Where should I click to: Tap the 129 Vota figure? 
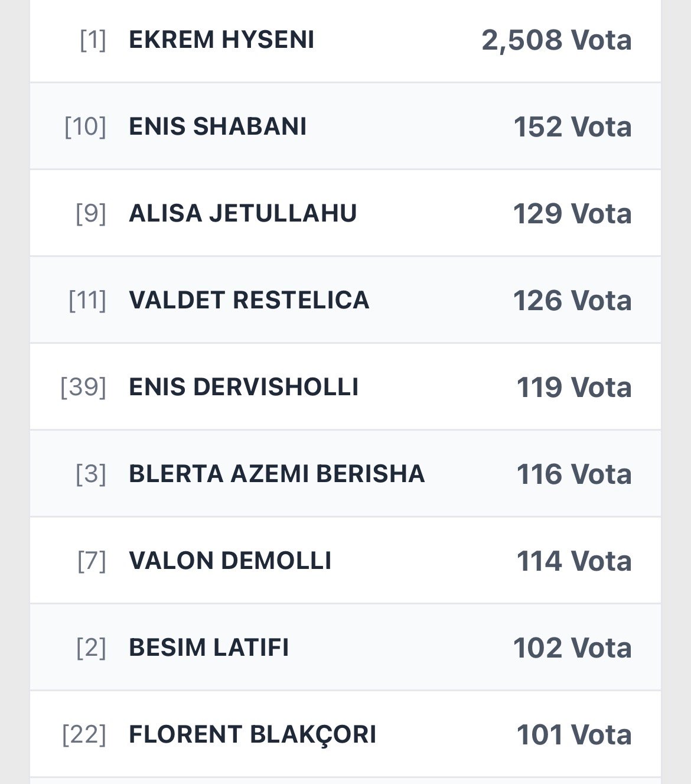click(x=572, y=214)
